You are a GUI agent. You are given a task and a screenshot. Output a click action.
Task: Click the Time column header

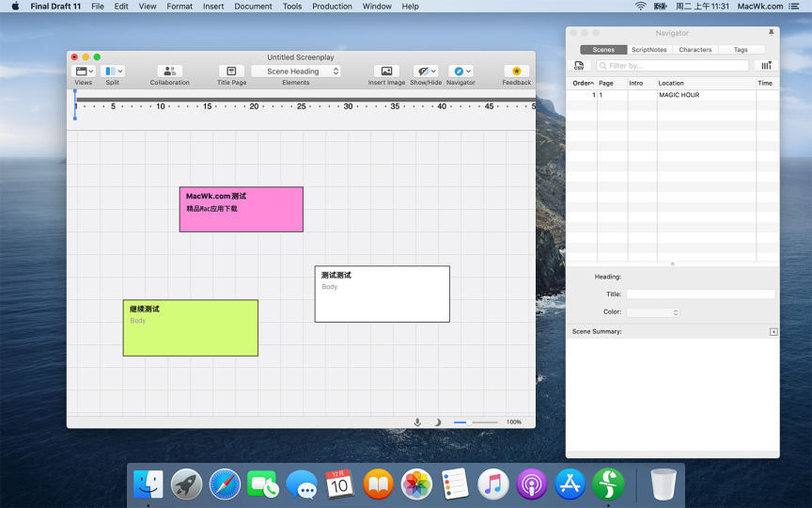767,83
